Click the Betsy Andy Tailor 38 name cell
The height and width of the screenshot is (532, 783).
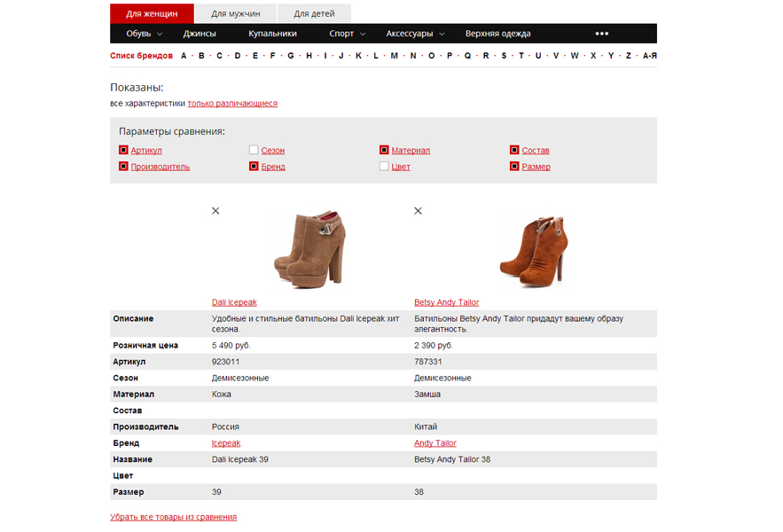pyautogui.click(x=452, y=459)
